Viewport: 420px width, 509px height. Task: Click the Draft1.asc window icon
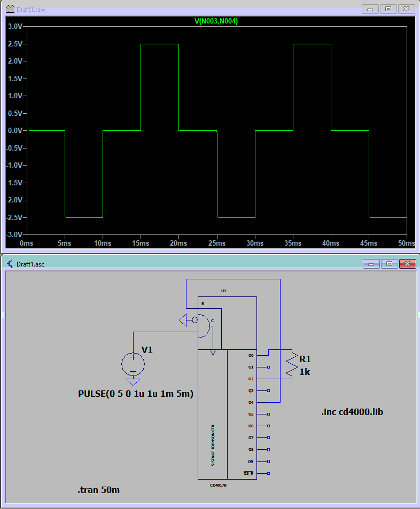click(x=10, y=264)
